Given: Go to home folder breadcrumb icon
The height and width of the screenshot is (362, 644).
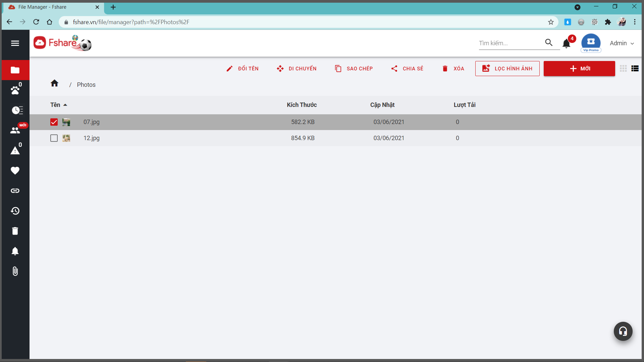Looking at the screenshot, I should click(54, 83).
